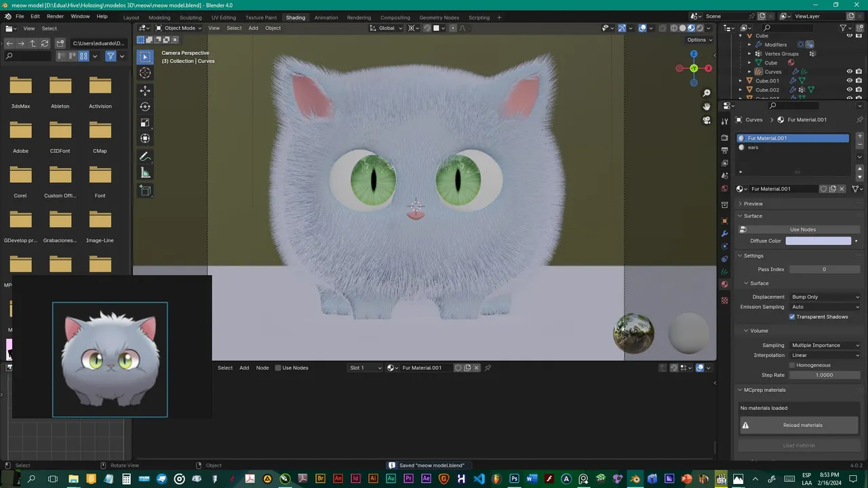The height and width of the screenshot is (488, 868).
Task: Open the Texture properties tab
Action: [724, 300]
